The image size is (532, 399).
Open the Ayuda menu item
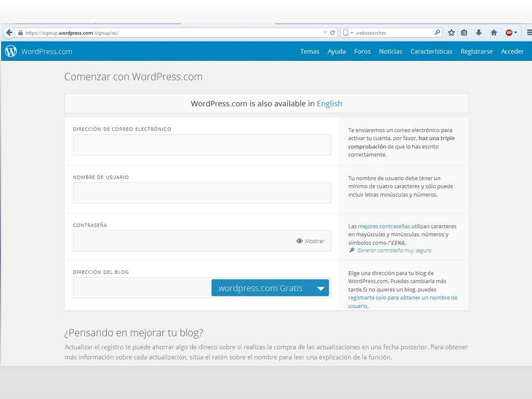click(336, 51)
